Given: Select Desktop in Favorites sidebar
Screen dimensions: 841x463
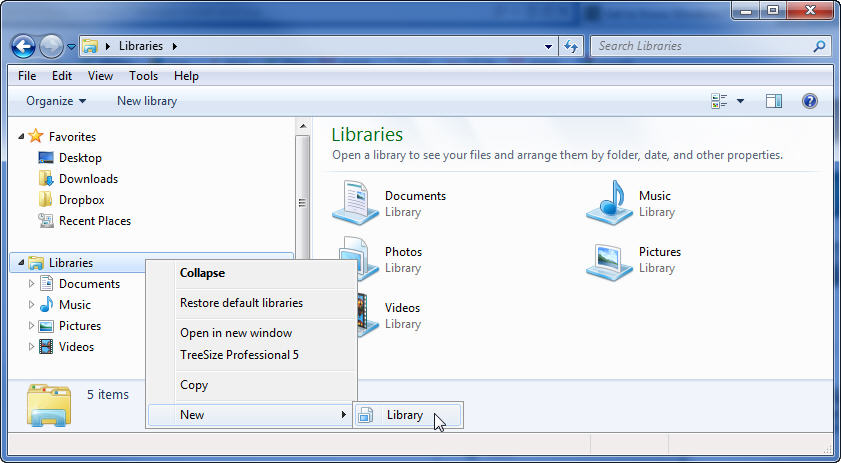Looking at the screenshot, I should (x=79, y=158).
